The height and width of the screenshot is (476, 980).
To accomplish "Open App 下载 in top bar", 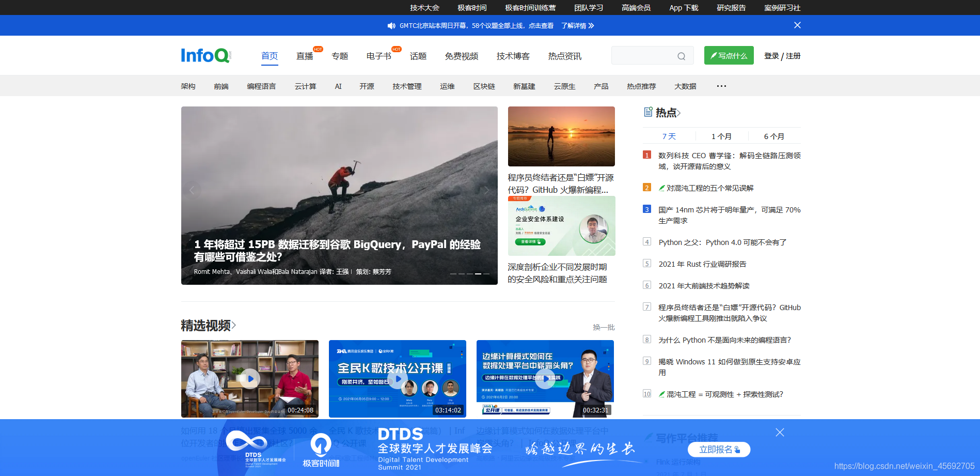I will [x=684, y=8].
